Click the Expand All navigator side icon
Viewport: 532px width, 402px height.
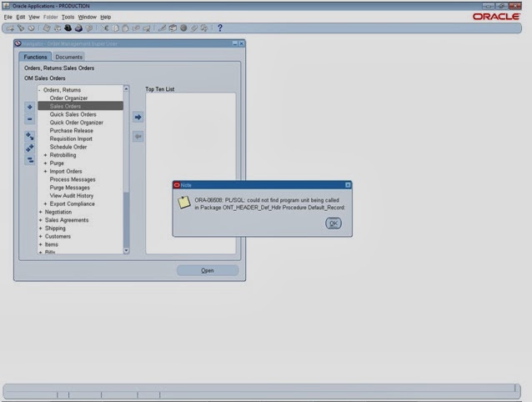tap(30, 148)
